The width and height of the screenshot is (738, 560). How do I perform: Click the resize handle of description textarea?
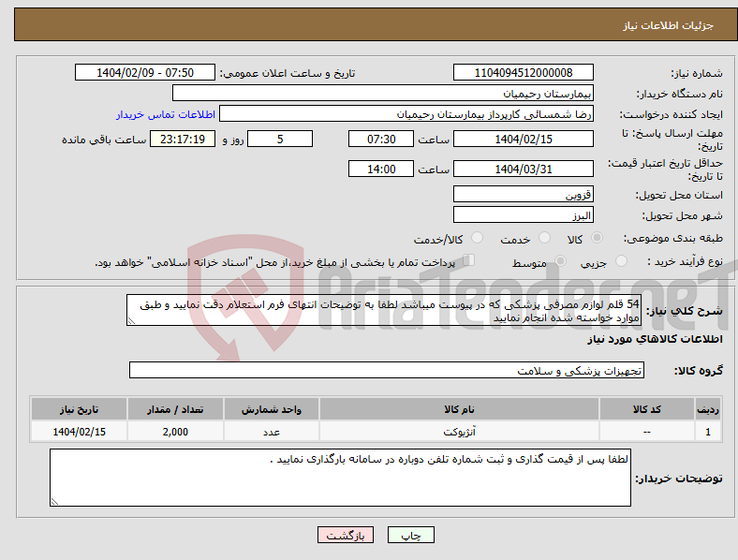(x=131, y=321)
